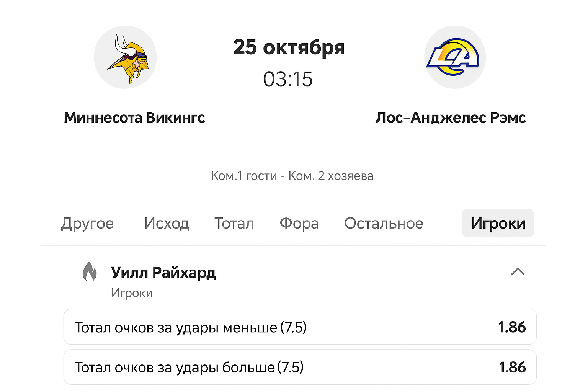Go to the Фора tab
Image resolution: width=588 pixels, height=392 pixels.
pyautogui.click(x=299, y=223)
